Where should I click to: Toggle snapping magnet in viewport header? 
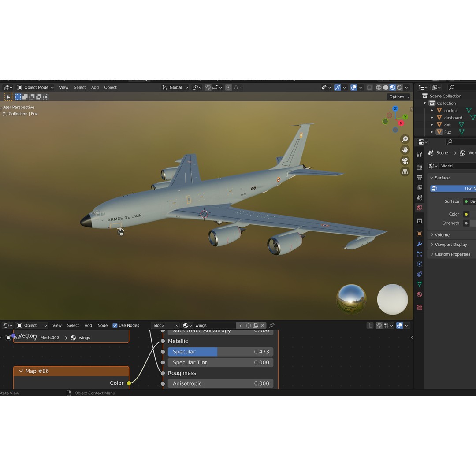tap(208, 87)
